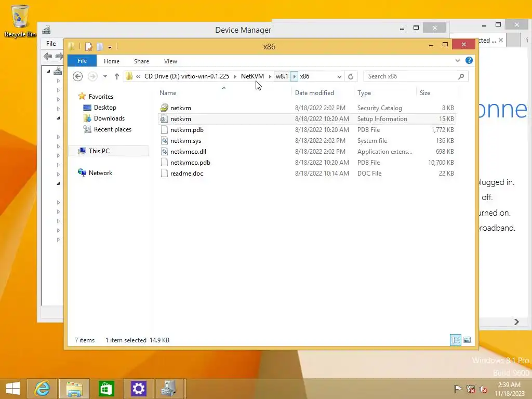Open PC Settings gear taskbar icon

pos(138,388)
